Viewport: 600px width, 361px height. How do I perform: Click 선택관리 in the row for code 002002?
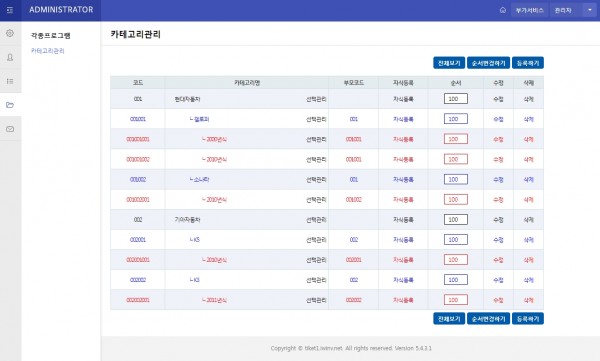316,280
